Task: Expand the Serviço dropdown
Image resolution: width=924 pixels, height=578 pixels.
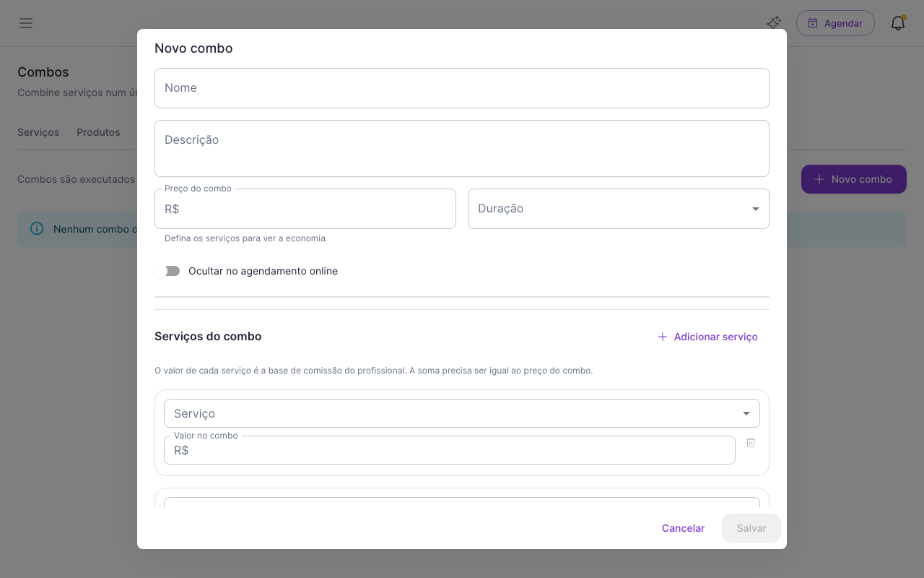Action: coord(462,413)
